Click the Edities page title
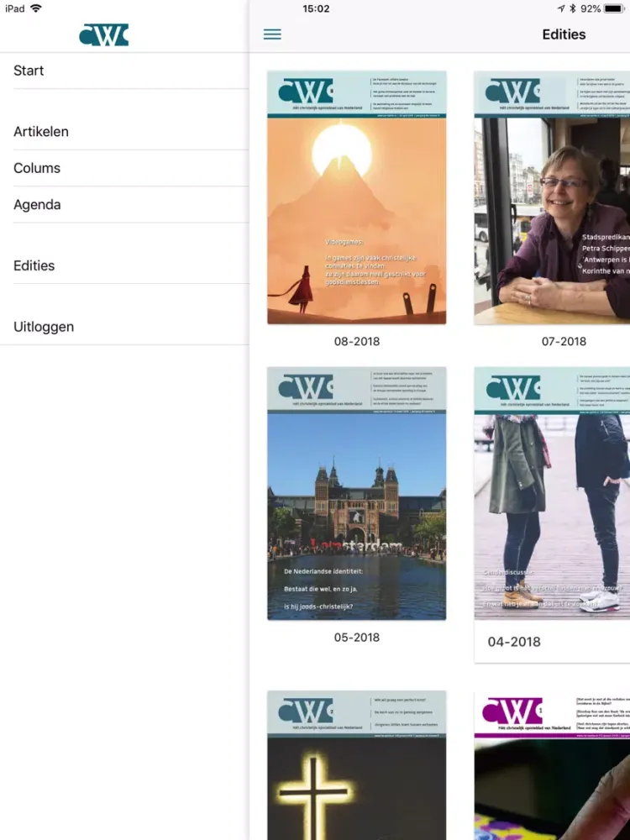The height and width of the screenshot is (840, 630). [x=564, y=34]
